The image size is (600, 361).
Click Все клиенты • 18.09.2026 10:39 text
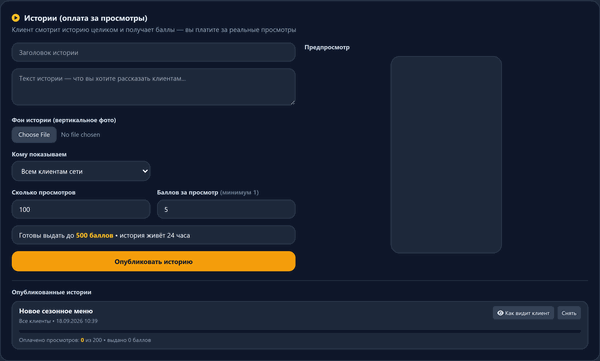[58, 321]
